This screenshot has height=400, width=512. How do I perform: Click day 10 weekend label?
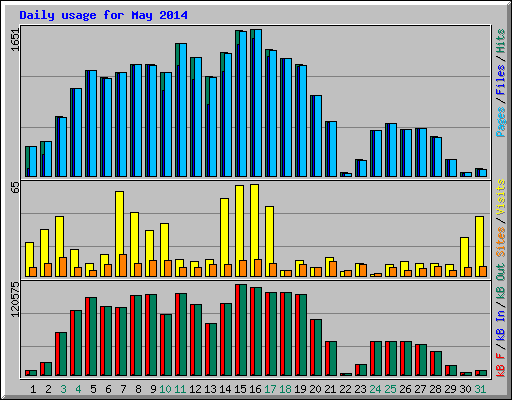click(165, 389)
